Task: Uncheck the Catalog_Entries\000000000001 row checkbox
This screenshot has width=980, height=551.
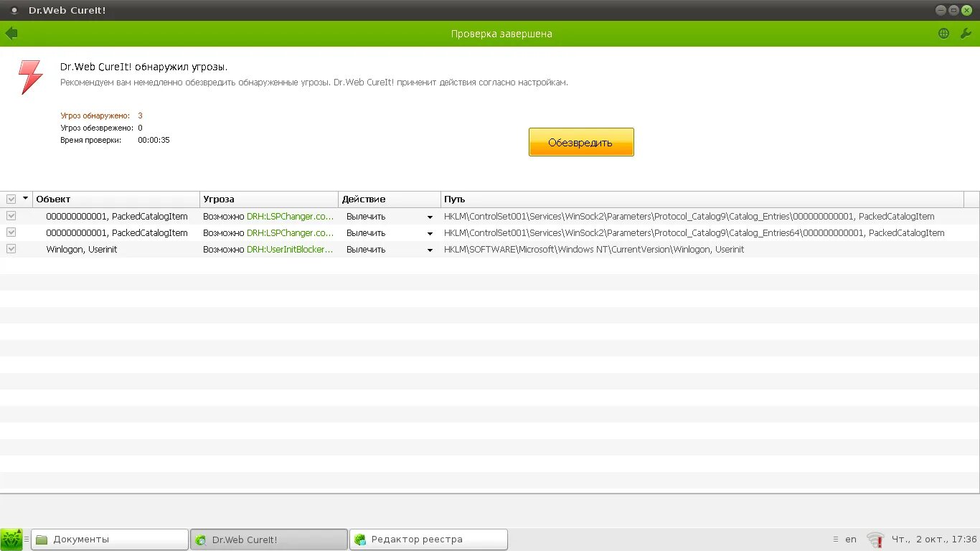Action: pos(11,216)
